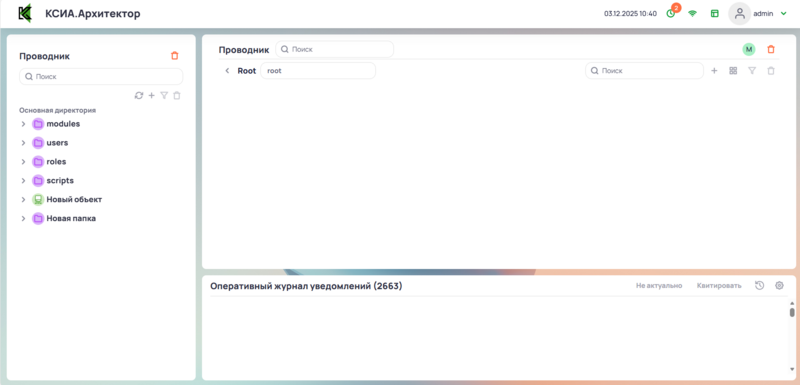Click the refresh icon in left explorer toolbar
The image size is (800, 385).
[139, 95]
